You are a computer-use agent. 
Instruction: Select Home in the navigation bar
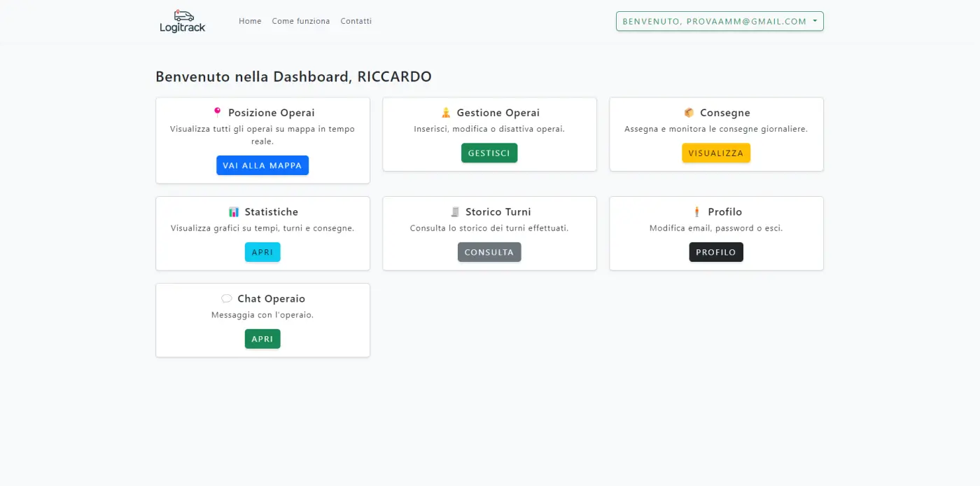[250, 21]
